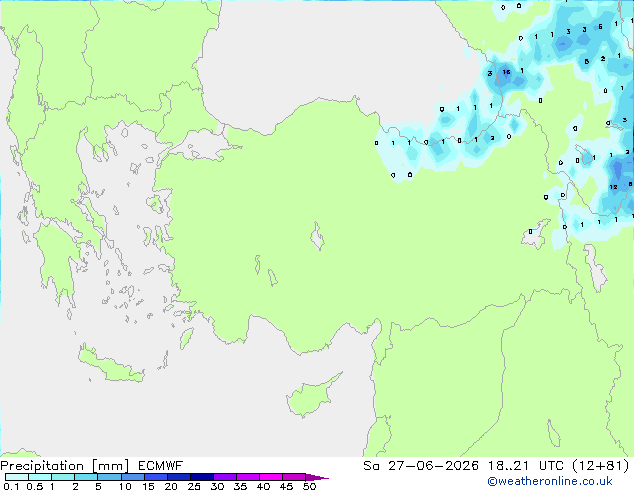Click the 0.5–1 mm legend color swatch
Viewport: 634px width, 490px height.
(40, 477)
